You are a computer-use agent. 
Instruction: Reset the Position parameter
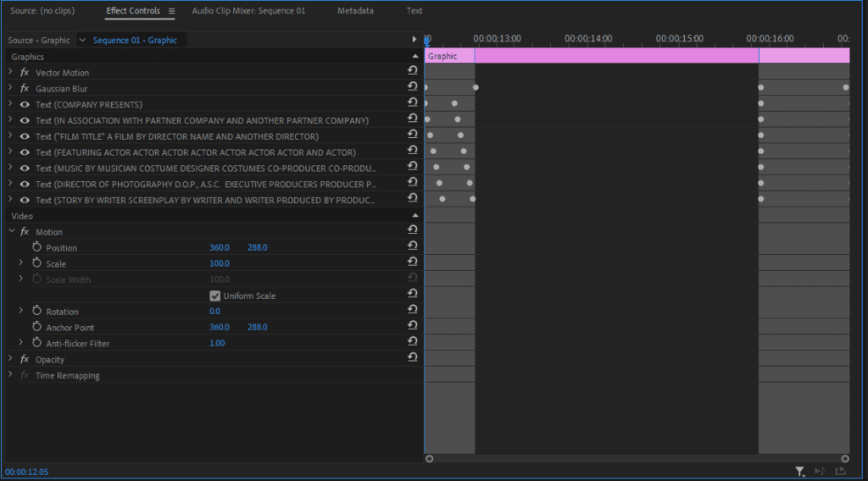[x=413, y=246]
